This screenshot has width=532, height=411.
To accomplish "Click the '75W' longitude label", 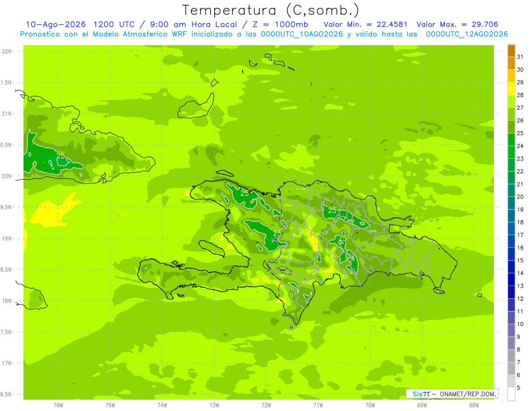I will click(x=110, y=405).
